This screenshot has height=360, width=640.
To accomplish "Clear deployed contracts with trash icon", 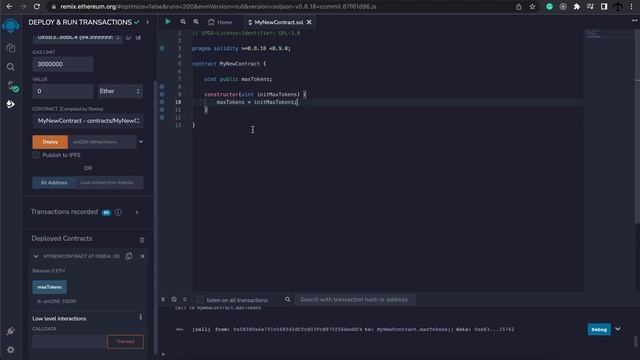I will pos(142,240).
